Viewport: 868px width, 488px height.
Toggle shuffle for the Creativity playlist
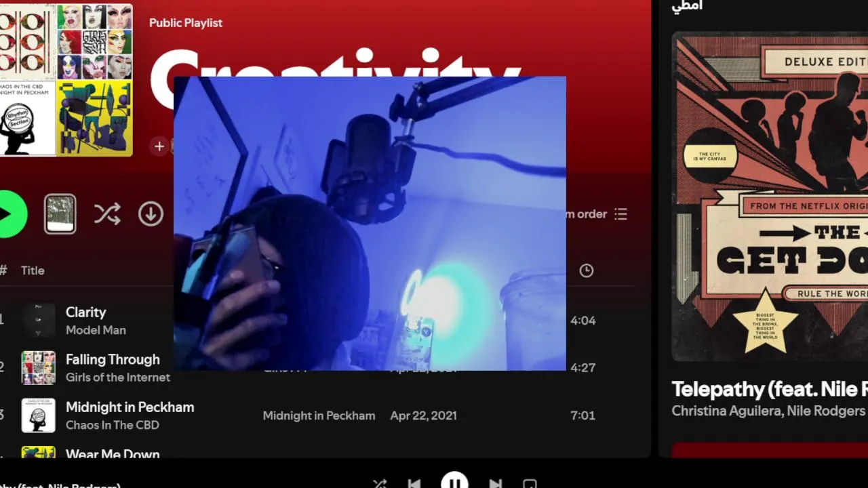tap(107, 214)
